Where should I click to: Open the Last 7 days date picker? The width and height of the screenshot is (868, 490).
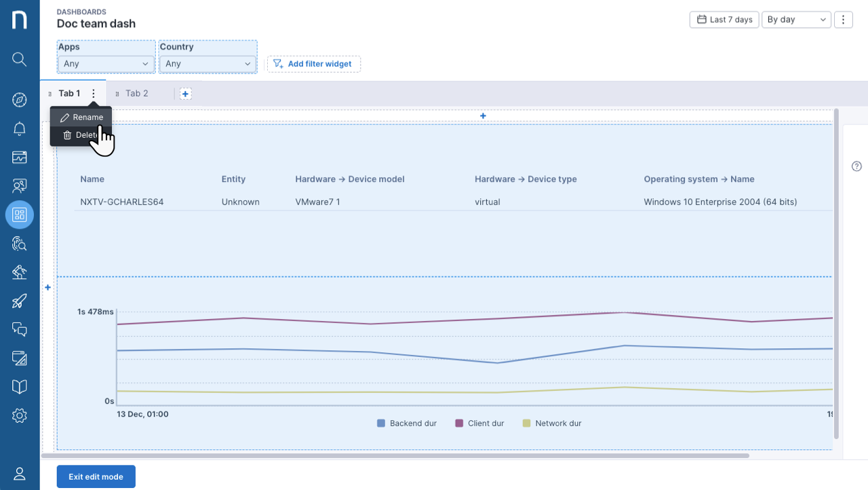pyautogui.click(x=724, y=20)
